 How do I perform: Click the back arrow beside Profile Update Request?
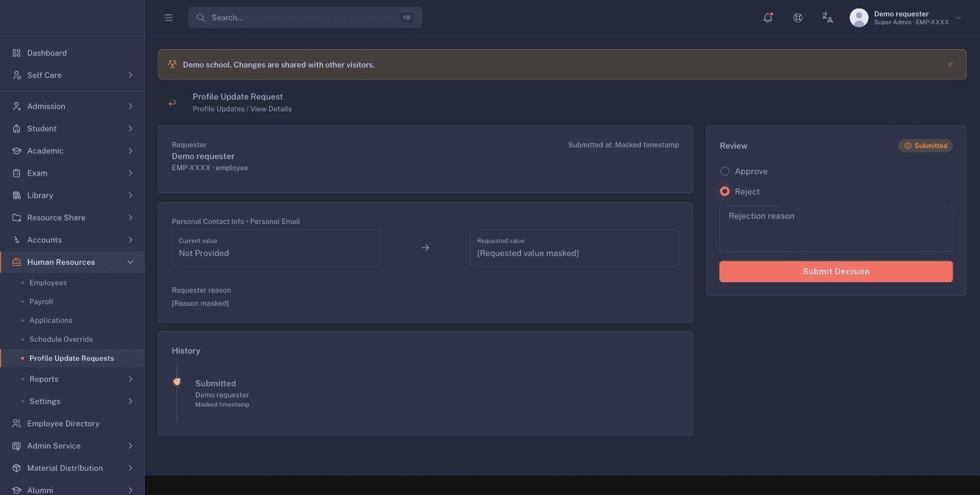point(172,103)
